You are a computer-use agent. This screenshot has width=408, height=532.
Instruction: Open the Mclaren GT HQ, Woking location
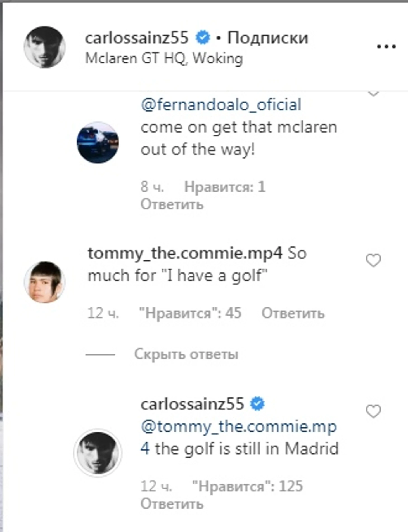point(164,59)
